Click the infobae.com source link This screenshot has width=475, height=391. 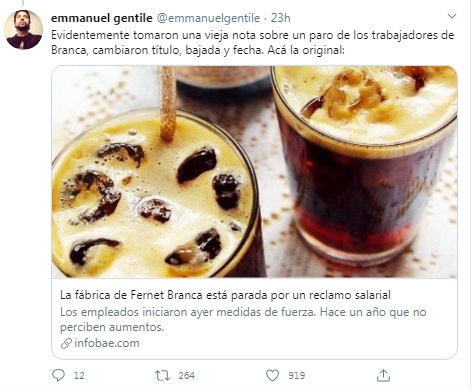[x=107, y=343]
